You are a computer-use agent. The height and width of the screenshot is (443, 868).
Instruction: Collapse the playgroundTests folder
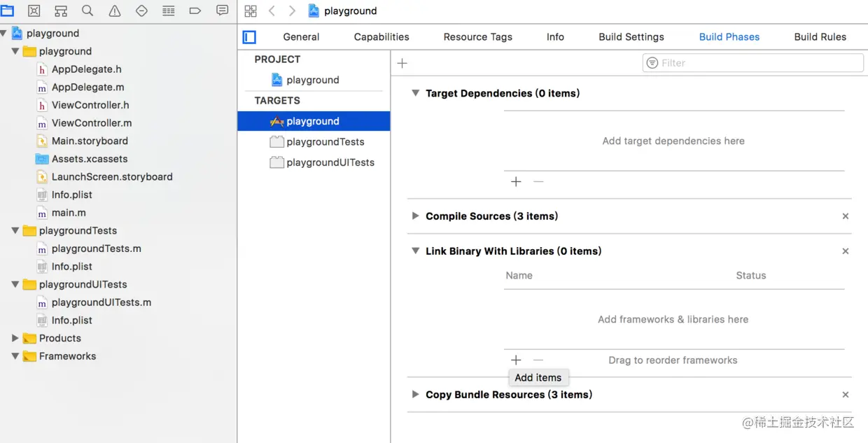coord(15,230)
